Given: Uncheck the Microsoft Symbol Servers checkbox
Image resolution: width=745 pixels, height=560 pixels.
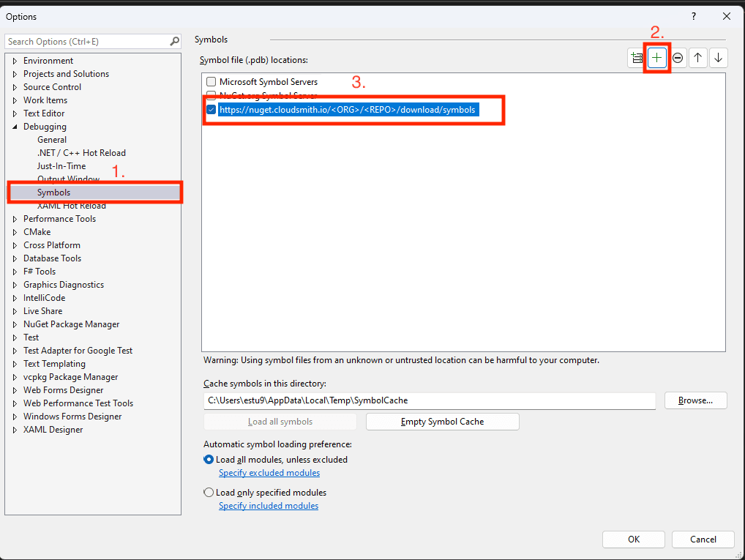Looking at the screenshot, I should [x=211, y=81].
